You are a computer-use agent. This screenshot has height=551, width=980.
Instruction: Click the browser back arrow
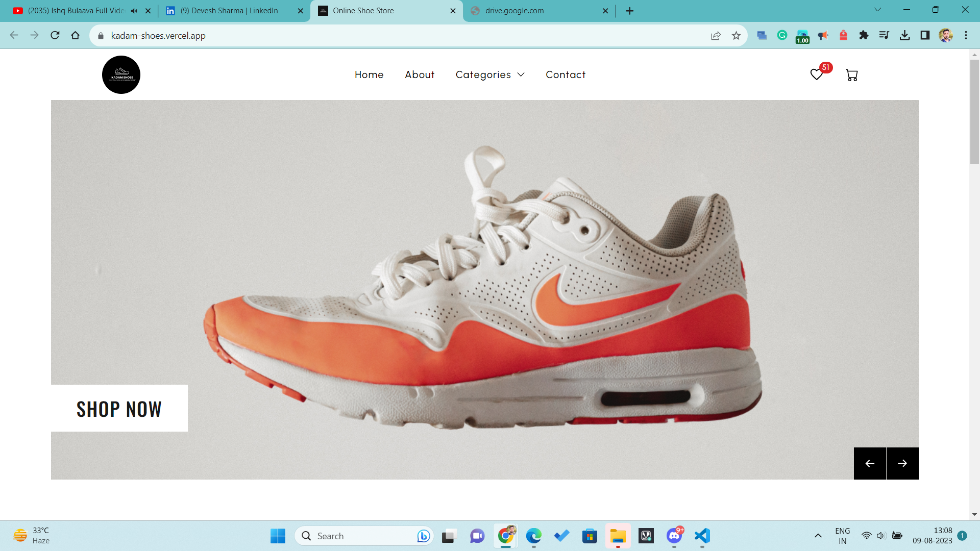coord(14,35)
